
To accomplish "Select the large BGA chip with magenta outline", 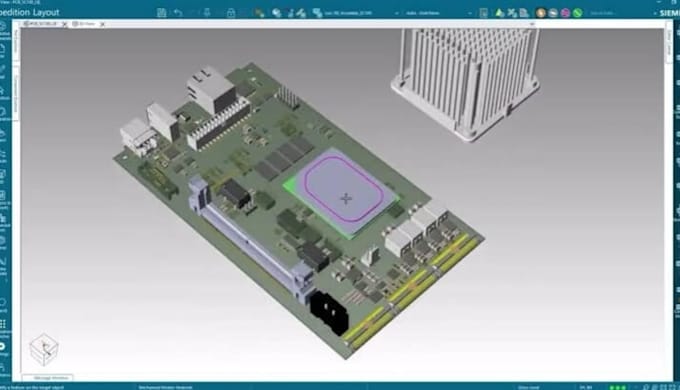I will click(x=343, y=193).
